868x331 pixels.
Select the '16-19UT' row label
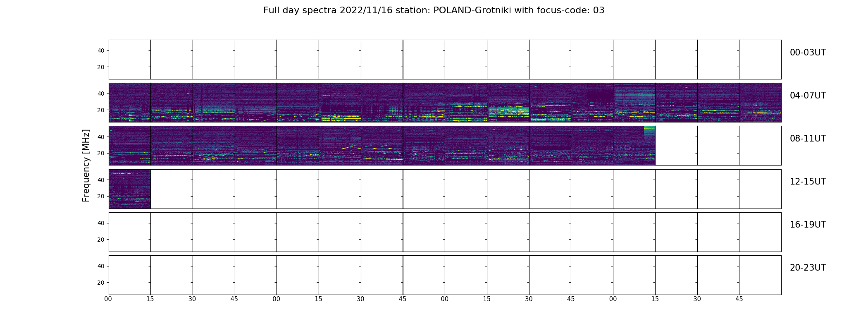click(x=808, y=225)
